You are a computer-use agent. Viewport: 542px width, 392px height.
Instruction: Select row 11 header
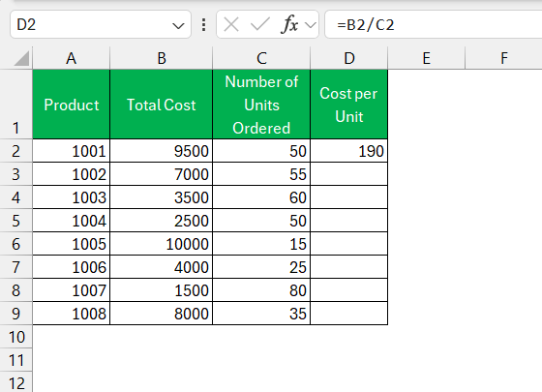click(x=15, y=360)
